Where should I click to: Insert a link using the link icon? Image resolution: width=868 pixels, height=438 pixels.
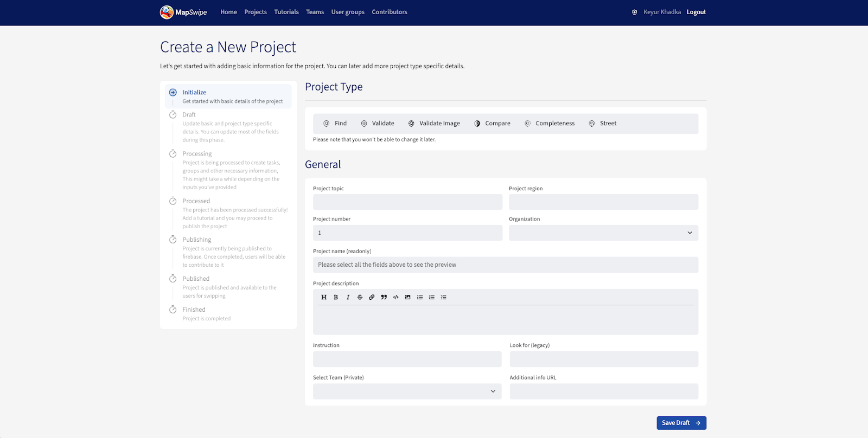pyautogui.click(x=372, y=297)
